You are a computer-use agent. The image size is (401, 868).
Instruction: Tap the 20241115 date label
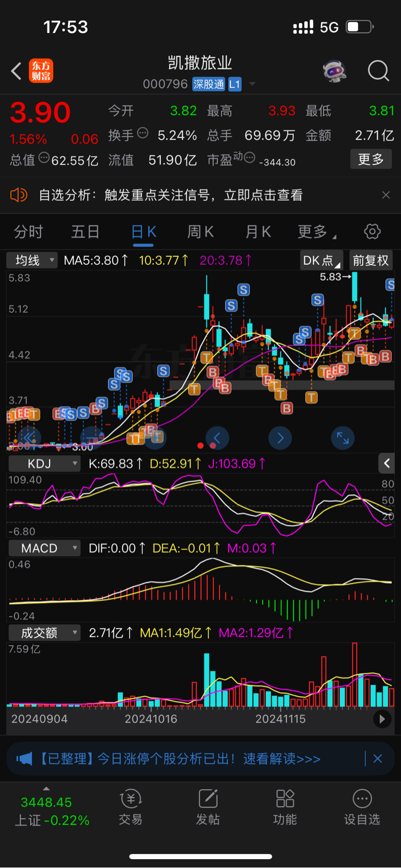(280, 719)
